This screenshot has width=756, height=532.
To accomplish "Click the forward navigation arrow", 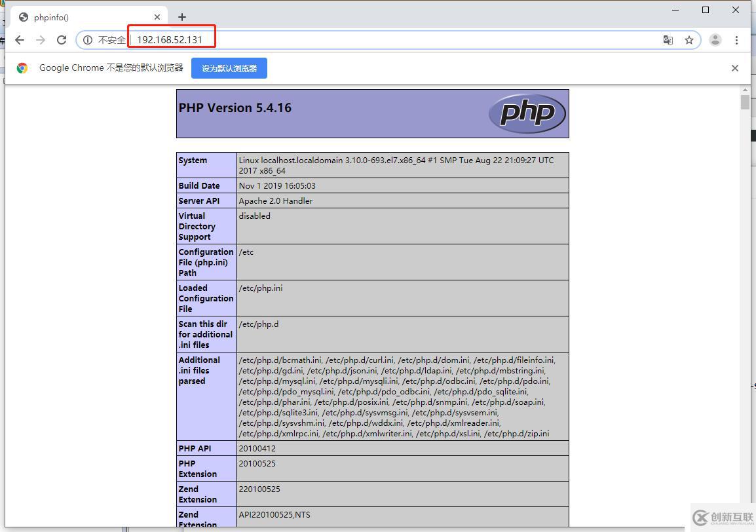I will [41, 40].
